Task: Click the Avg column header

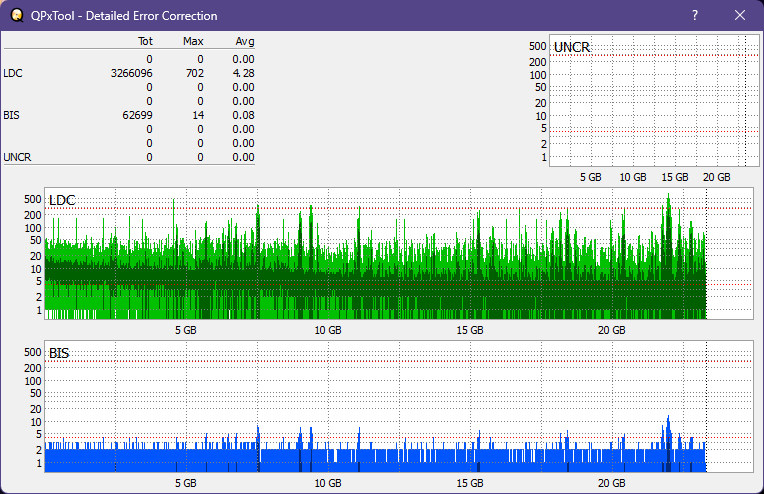Action: [245, 41]
